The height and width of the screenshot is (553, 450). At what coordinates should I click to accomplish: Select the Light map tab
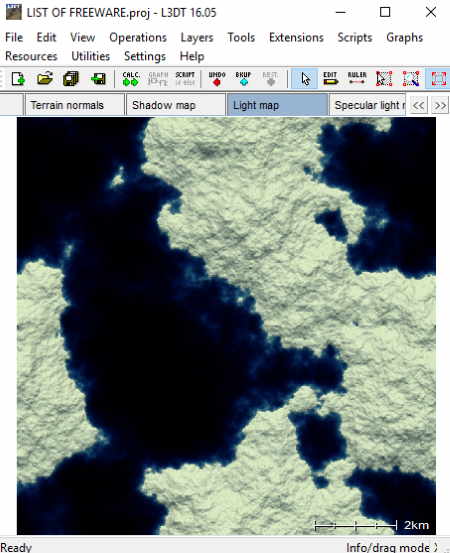click(277, 105)
